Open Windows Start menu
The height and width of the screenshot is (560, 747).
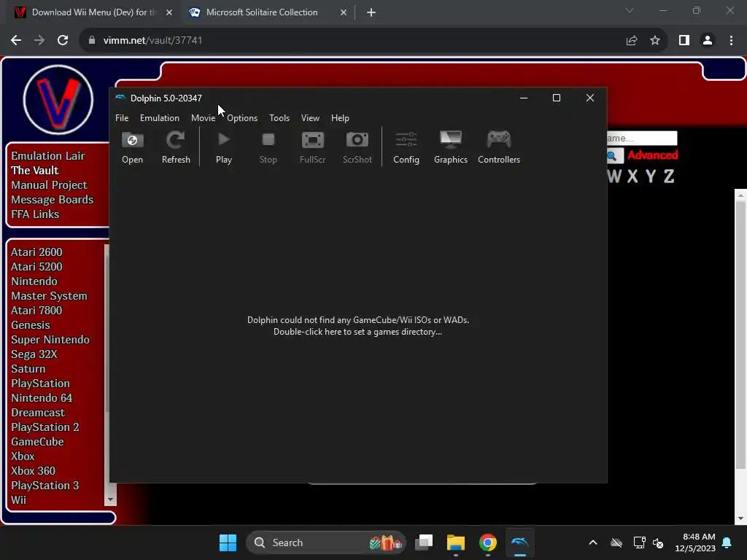[x=228, y=542]
